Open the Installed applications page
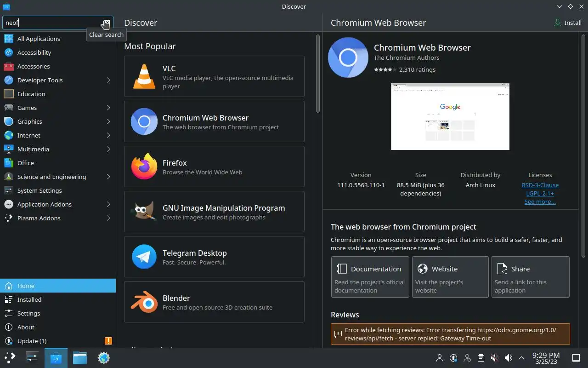 [x=58, y=299]
